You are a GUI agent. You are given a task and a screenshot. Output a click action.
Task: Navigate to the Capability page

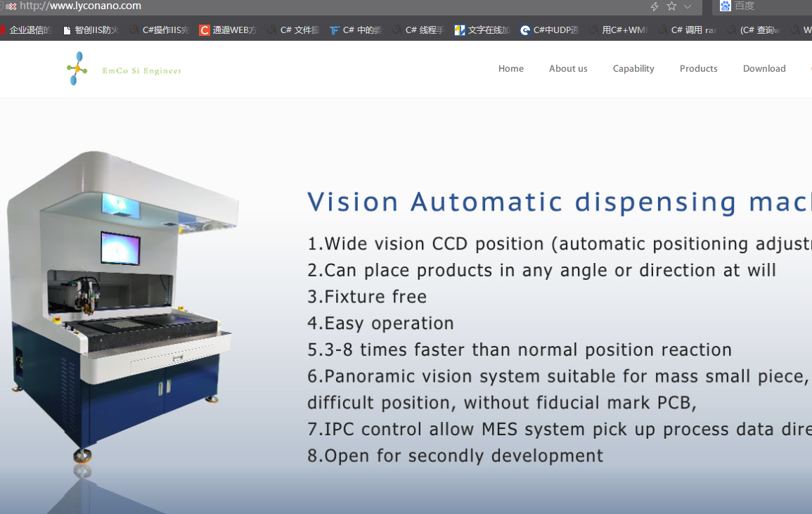(633, 69)
